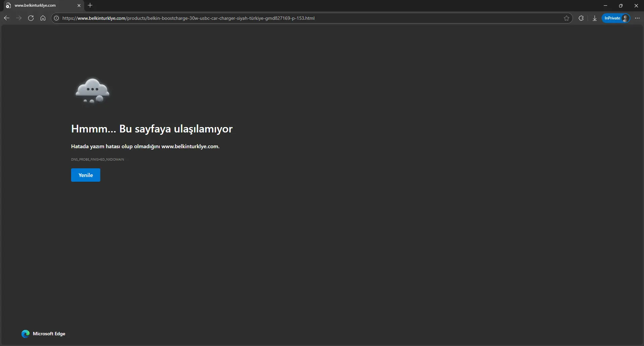
Task: Go back to the previous page
Action: tap(6, 18)
